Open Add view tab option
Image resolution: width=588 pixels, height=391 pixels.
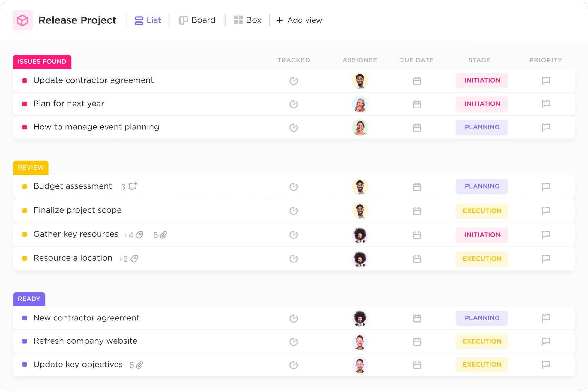pos(299,20)
